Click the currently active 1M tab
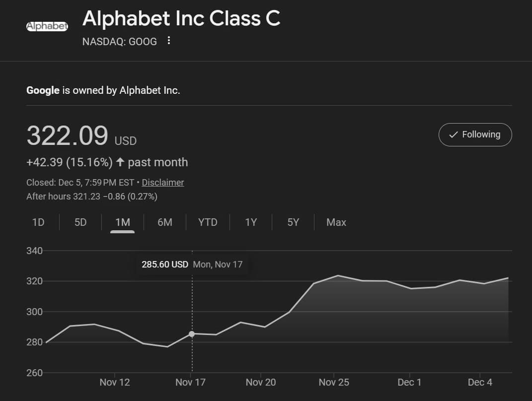This screenshot has height=401, width=532. tap(122, 222)
